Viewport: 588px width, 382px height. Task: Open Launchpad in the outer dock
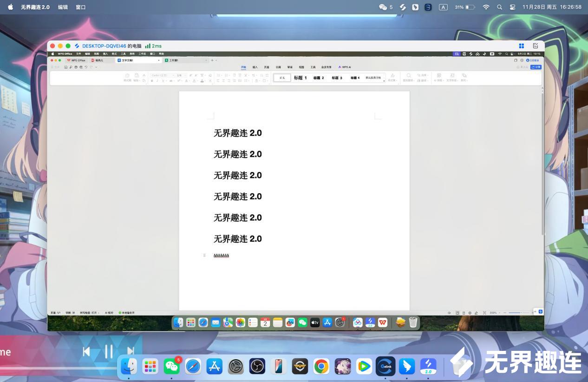[x=150, y=366]
